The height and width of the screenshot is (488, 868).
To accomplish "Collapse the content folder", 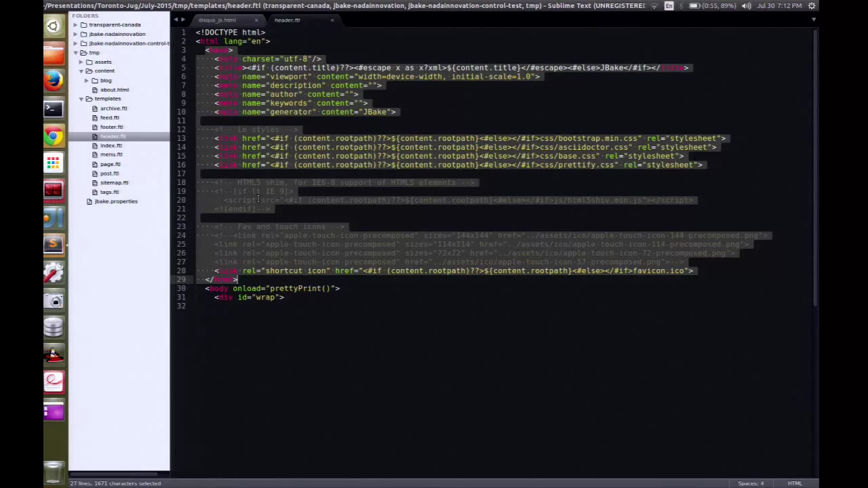I will pos(81,71).
